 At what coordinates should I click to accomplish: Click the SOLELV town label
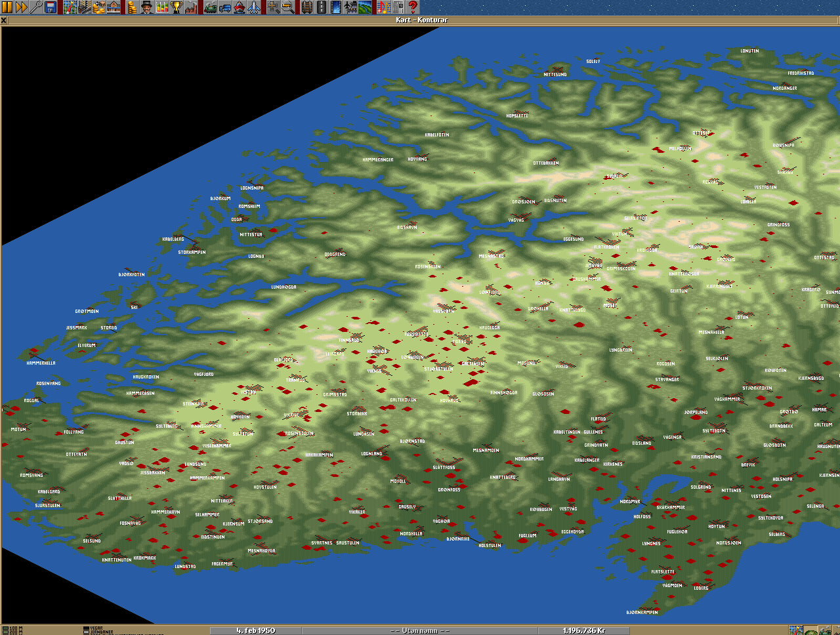point(593,61)
